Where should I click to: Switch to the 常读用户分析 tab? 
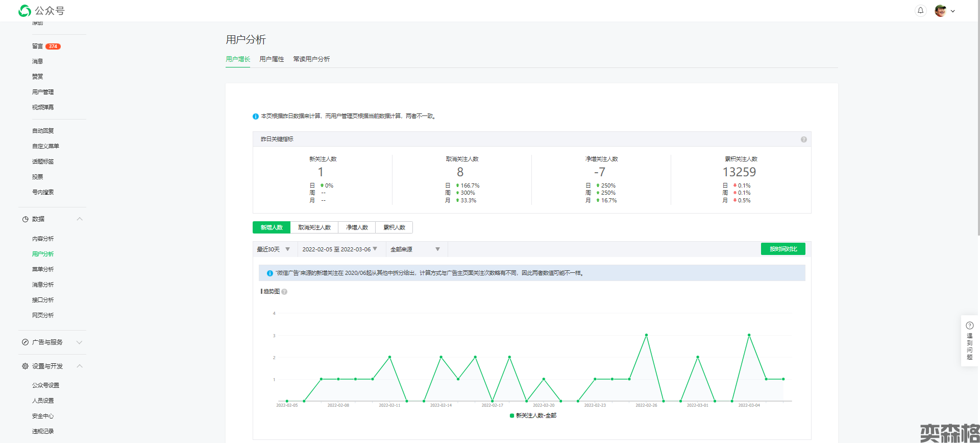[311, 59]
